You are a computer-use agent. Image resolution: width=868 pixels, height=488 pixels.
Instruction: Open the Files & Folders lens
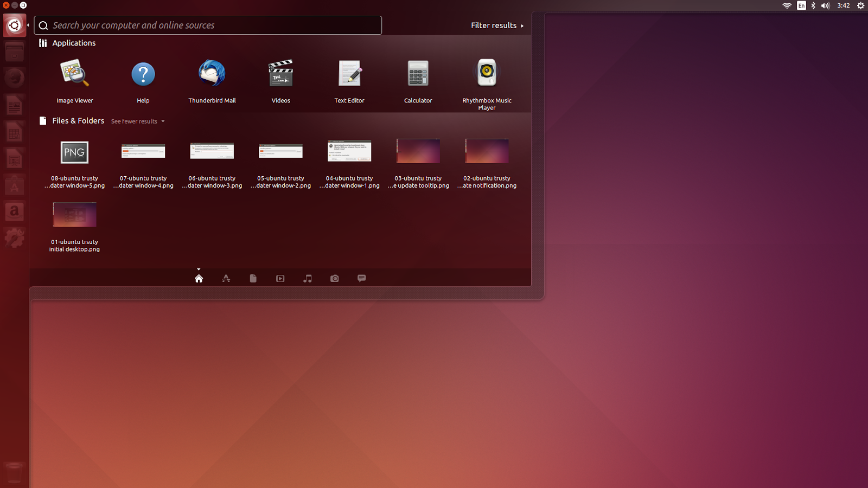(253, 278)
